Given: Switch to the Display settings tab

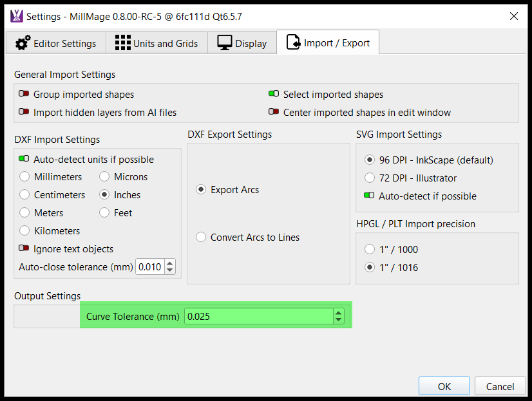Looking at the screenshot, I should click(x=242, y=42).
